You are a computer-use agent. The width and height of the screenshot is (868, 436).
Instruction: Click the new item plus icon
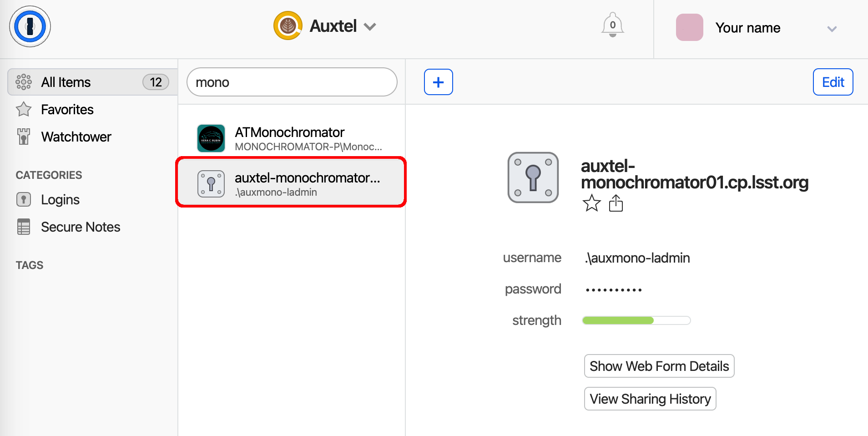(438, 81)
